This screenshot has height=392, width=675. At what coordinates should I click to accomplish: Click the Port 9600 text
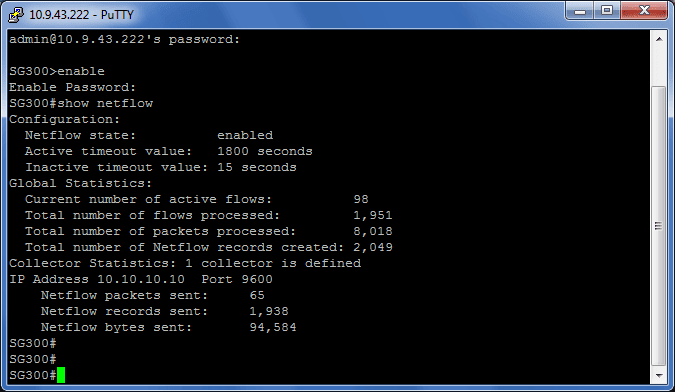coord(237,279)
